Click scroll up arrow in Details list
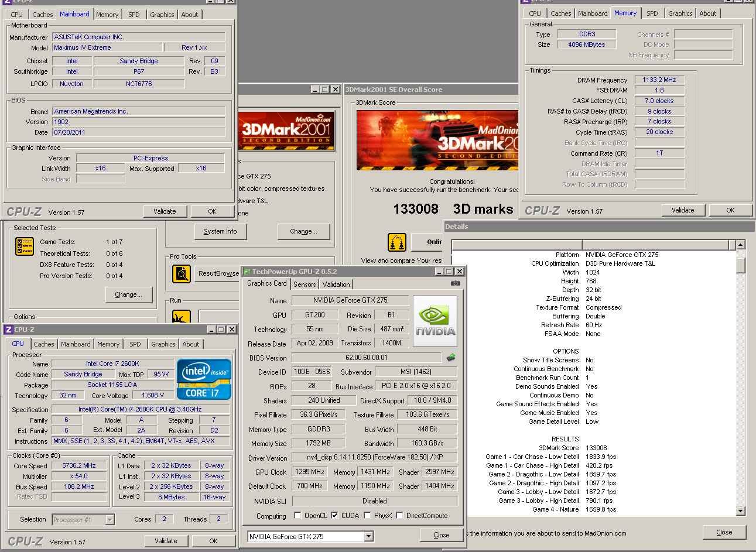 (740, 245)
